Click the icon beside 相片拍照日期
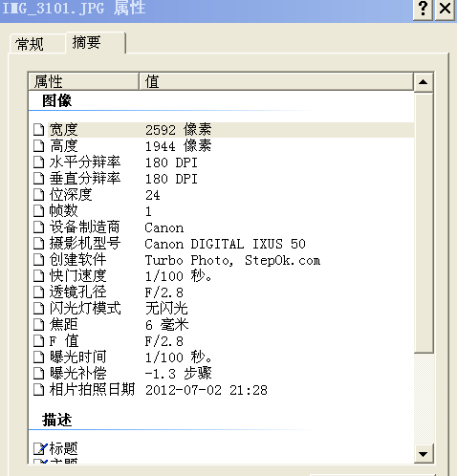Screen dimensions: 457x476 point(39,390)
